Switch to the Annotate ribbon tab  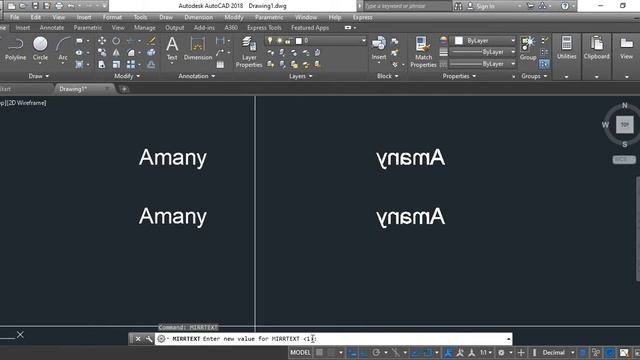[x=52, y=28]
